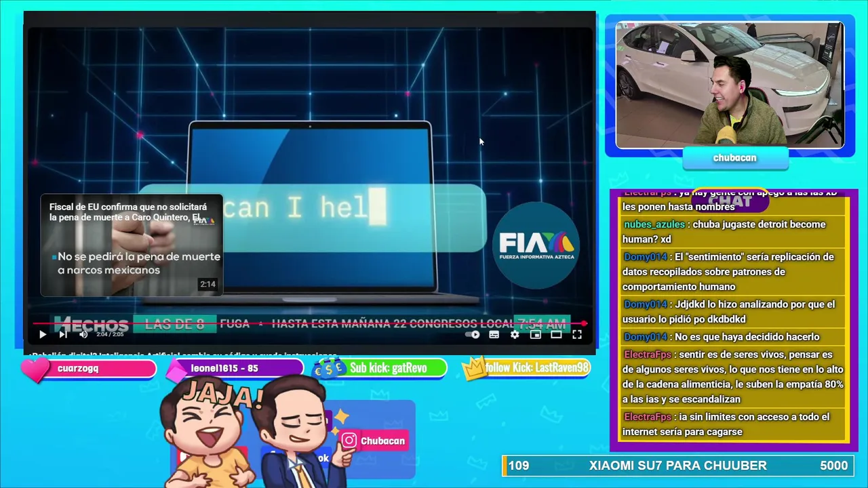The image size is (868, 488).
Task: Click the webcam feed of the streamer
Action: 730,85
